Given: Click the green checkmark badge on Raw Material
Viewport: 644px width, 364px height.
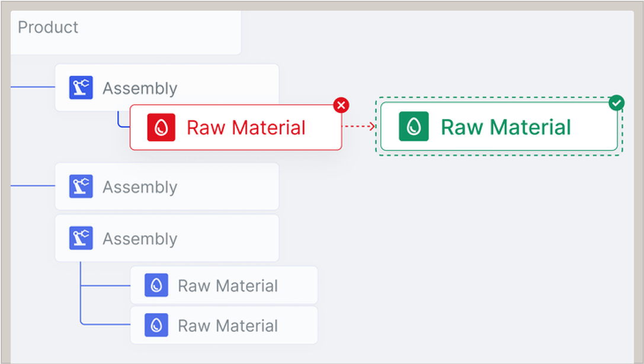Looking at the screenshot, I should point(617,104).
